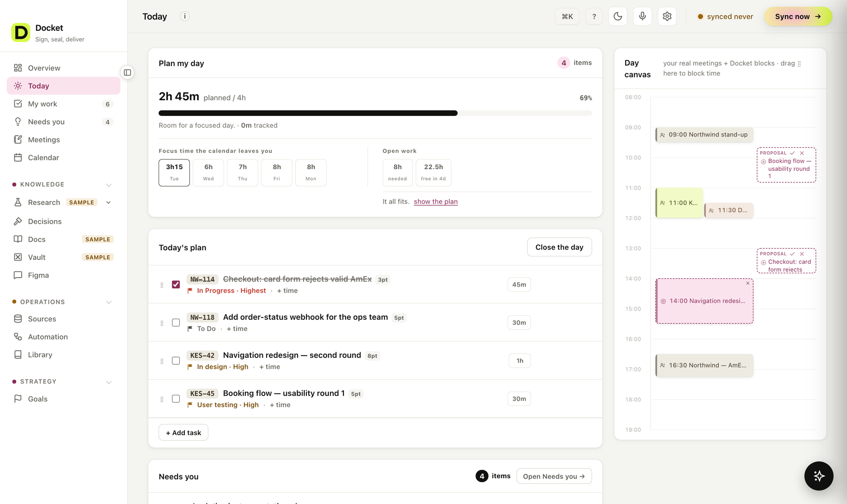Click the Docket logo icon
The width and height of the screenshot is (847, 504).
(21, 32)
